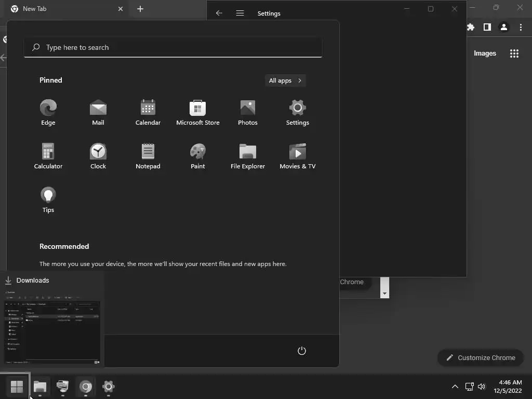Launch the Clock app
532x399 pixels.
point(98,156)
